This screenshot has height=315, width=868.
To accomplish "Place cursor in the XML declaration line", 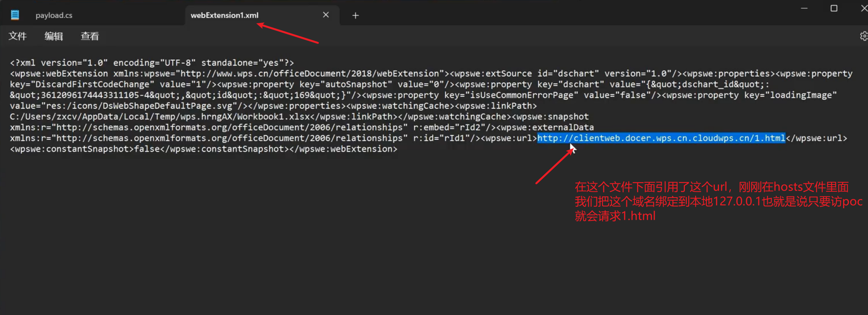I will coord(152,63).
